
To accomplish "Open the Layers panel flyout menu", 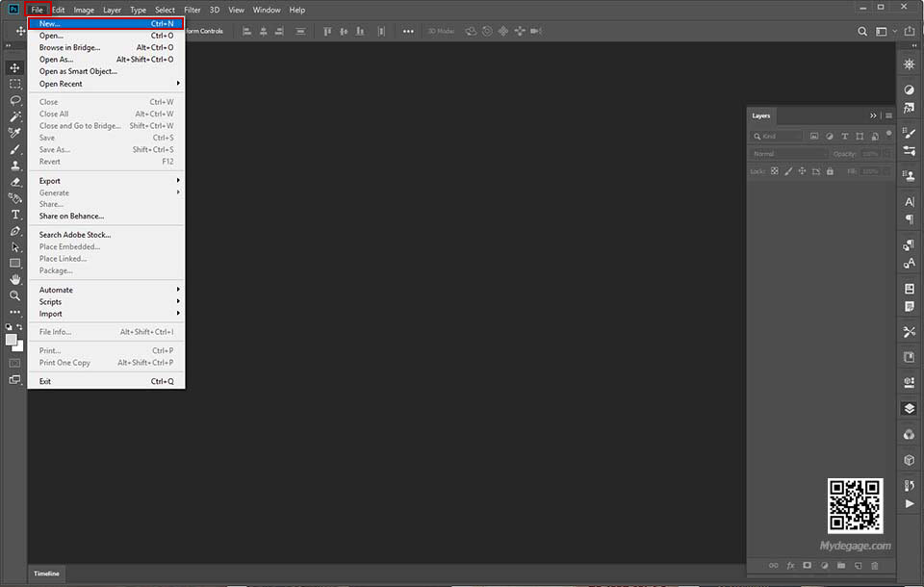I will tap(888, 115).
